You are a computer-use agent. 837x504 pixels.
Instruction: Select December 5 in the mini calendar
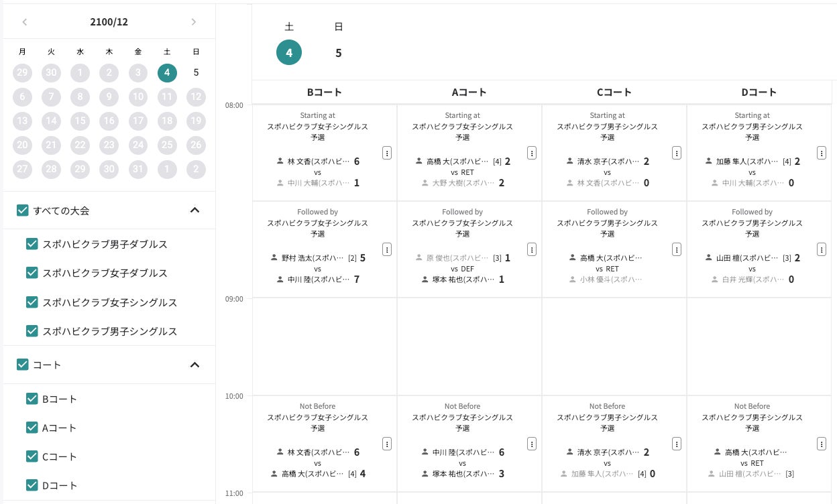[196, 72]
